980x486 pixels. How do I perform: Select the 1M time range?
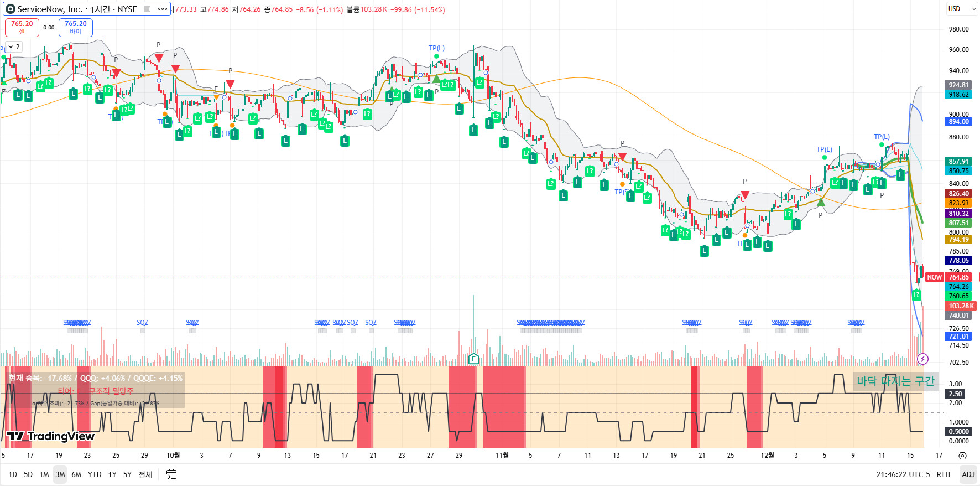coord(44,474)
